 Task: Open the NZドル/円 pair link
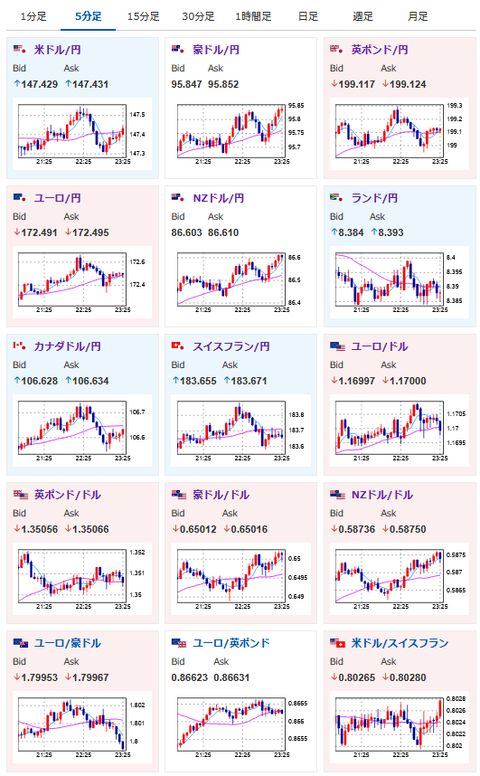click(219, 198)
